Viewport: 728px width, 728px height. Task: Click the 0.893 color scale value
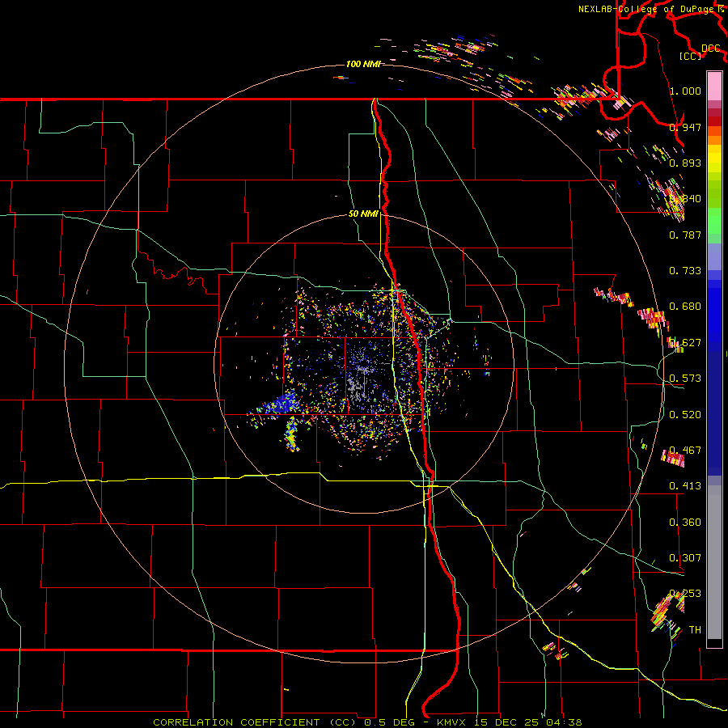(685, 163)
